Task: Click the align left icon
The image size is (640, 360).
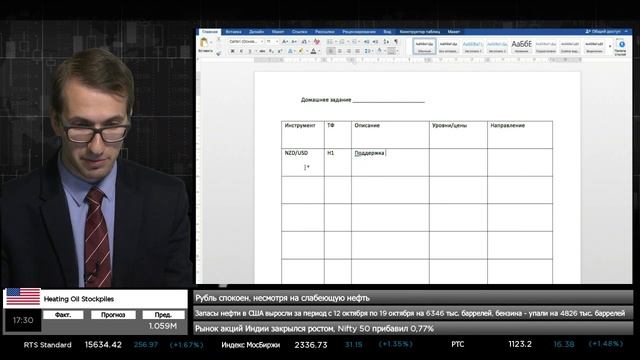Action: (330, 51)
